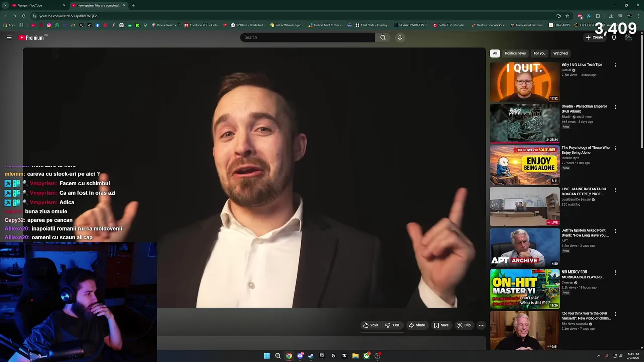Open Facebook bookmark in bookmarks bar
Viewport: 644px width, 362px height.
point(97,25)
